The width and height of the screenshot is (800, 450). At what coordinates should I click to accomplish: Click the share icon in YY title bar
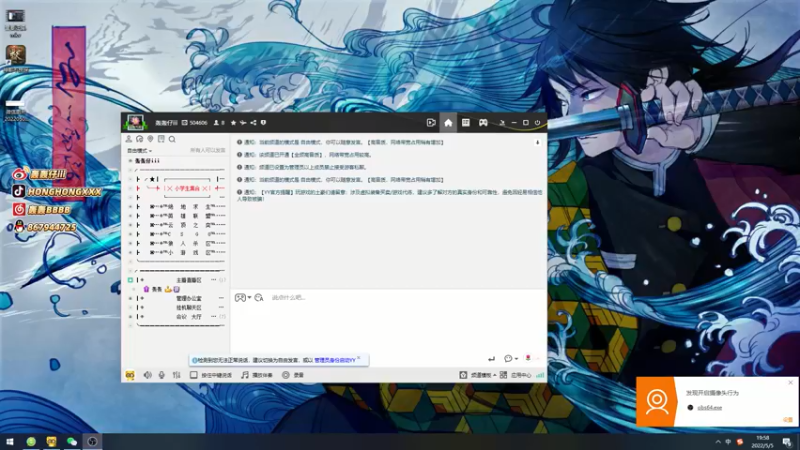[253, 123]
